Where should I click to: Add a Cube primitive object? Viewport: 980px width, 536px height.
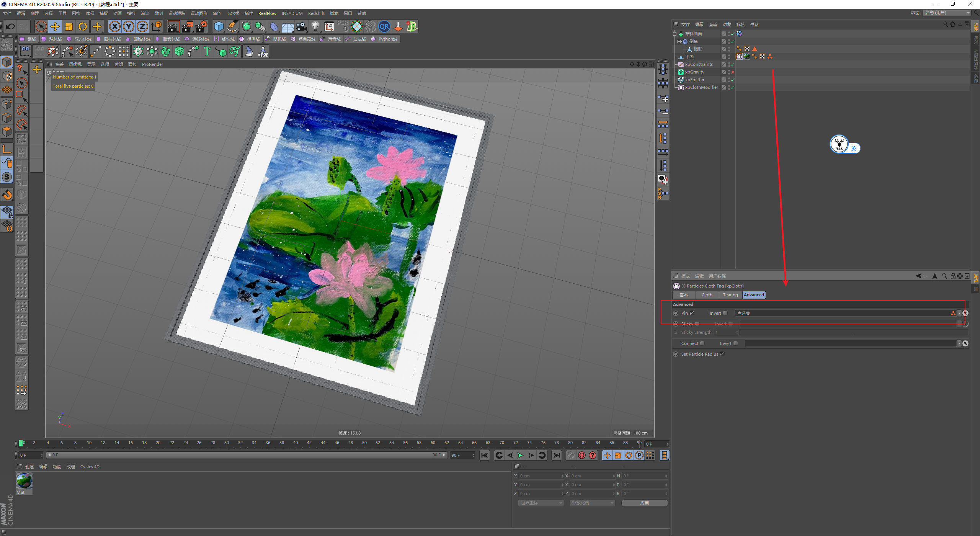pyautogui.click(x=219, y=26)
